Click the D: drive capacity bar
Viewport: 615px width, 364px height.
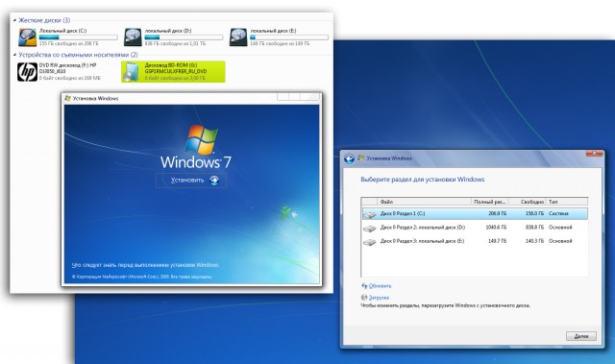coord(184,37)
